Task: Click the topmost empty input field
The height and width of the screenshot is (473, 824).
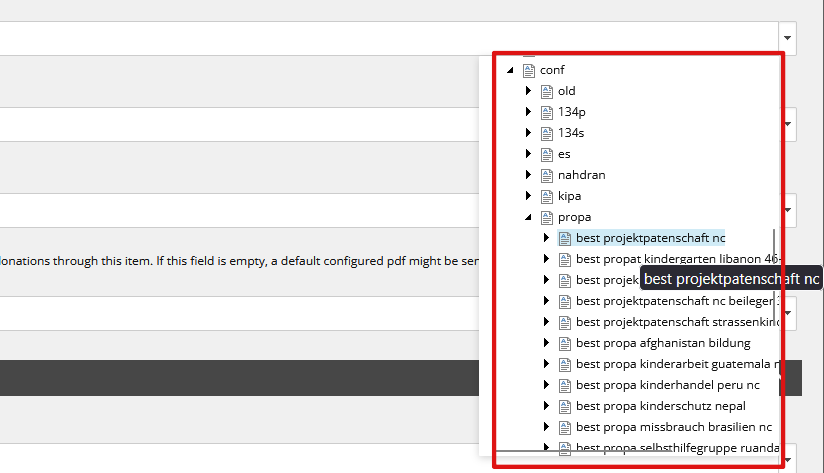Action: pos(389,38)
